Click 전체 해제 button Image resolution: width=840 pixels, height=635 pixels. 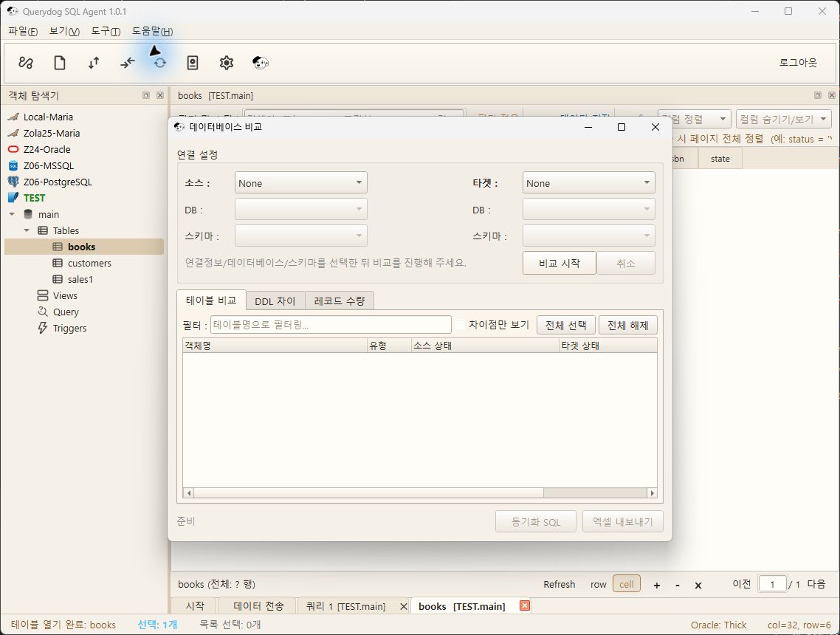pos(628,325)
